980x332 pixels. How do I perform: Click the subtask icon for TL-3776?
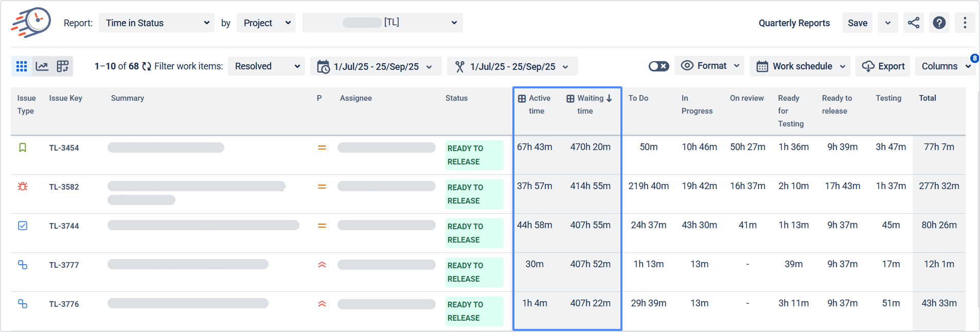(x=23, y=304)
